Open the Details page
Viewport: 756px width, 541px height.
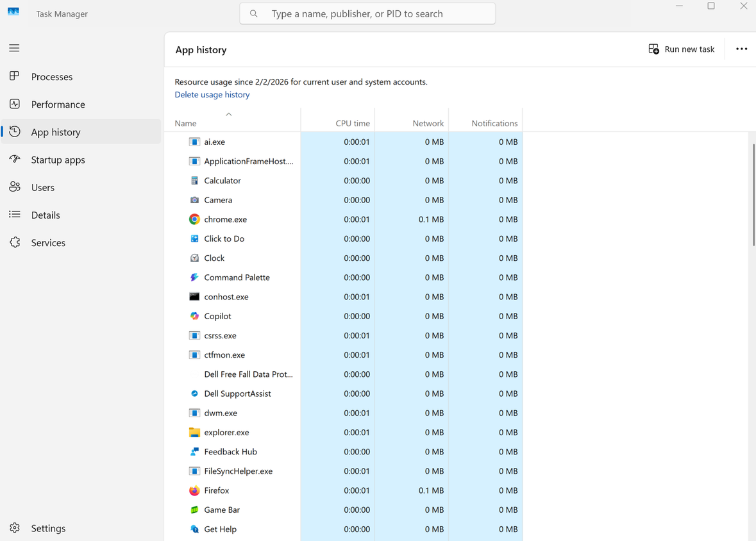81,215
